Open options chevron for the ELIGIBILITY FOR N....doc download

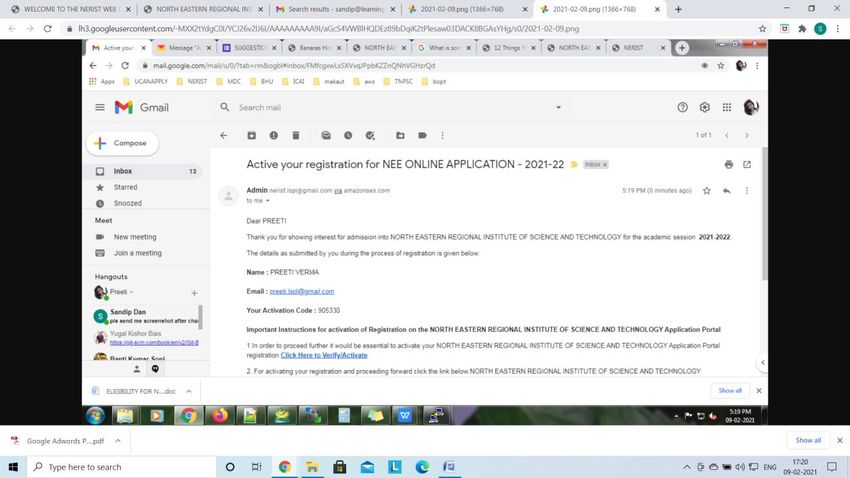coord(189,391)
